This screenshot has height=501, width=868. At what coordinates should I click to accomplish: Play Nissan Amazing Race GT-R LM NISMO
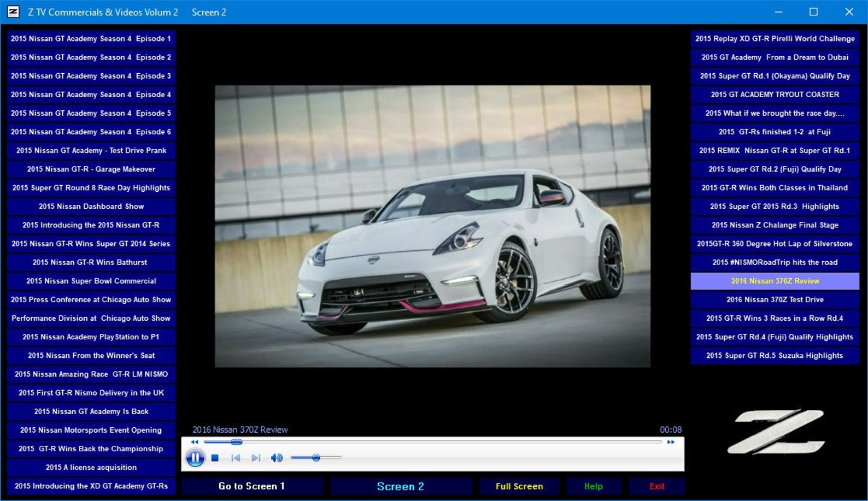[x=91, y=374]
